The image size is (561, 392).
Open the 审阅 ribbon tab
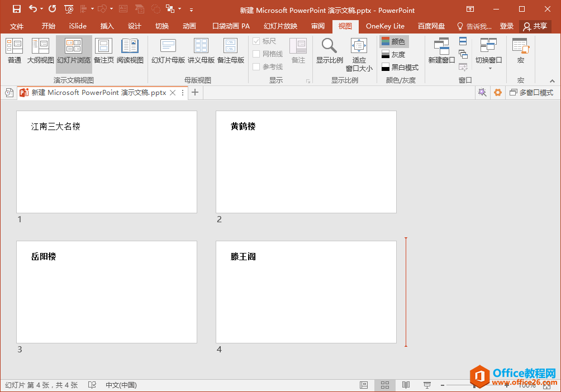click(x=318, y=26)
